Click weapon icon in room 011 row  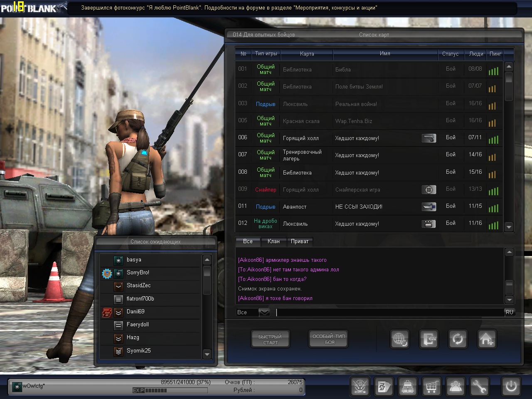point(429,207)
